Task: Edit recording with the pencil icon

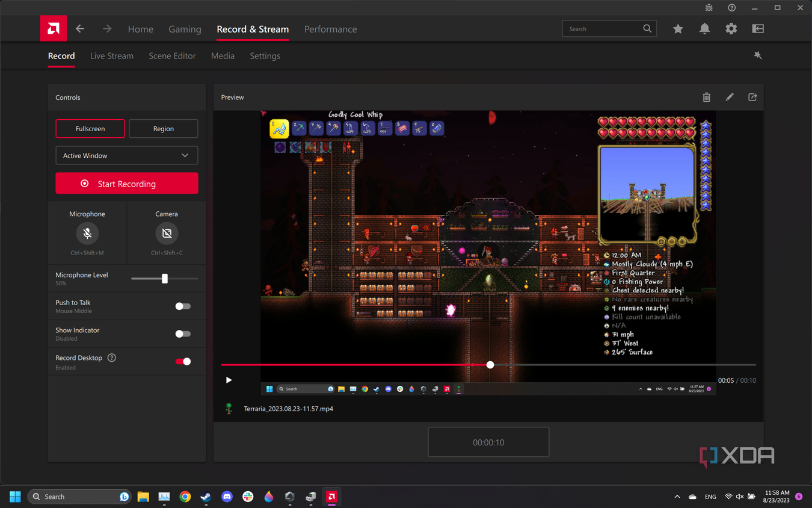Action: [730, 97]
